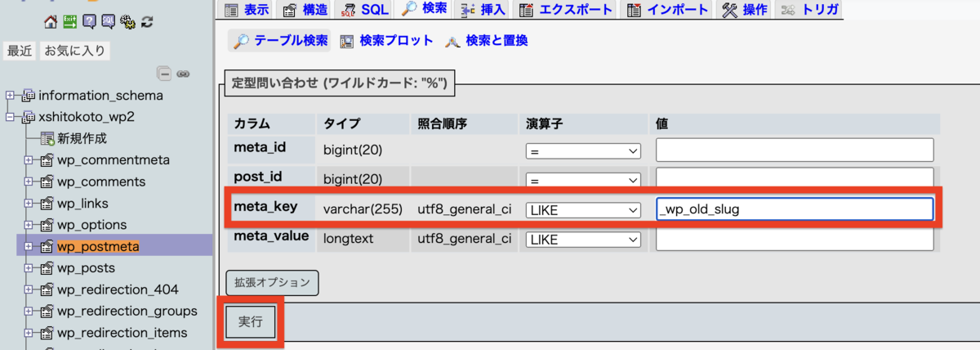980x350 pixels.
Task: Open the wp_posts table link
Action: [86, 268]
